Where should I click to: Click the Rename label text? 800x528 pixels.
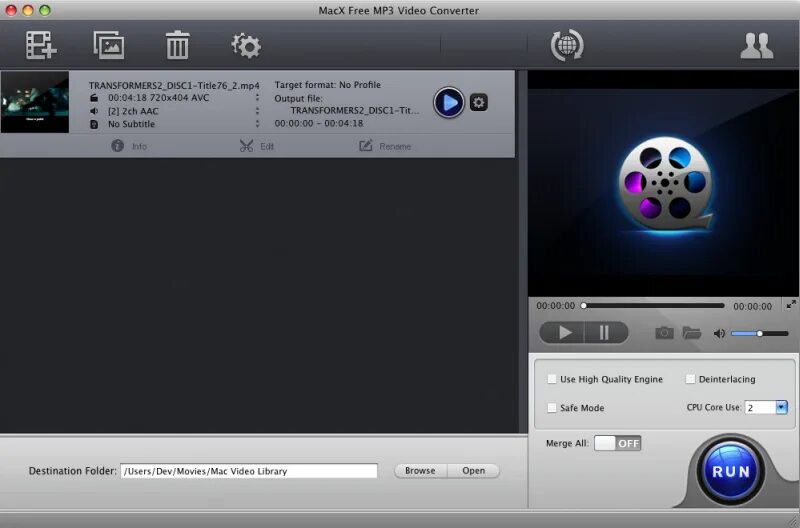(x=395, y=146)
